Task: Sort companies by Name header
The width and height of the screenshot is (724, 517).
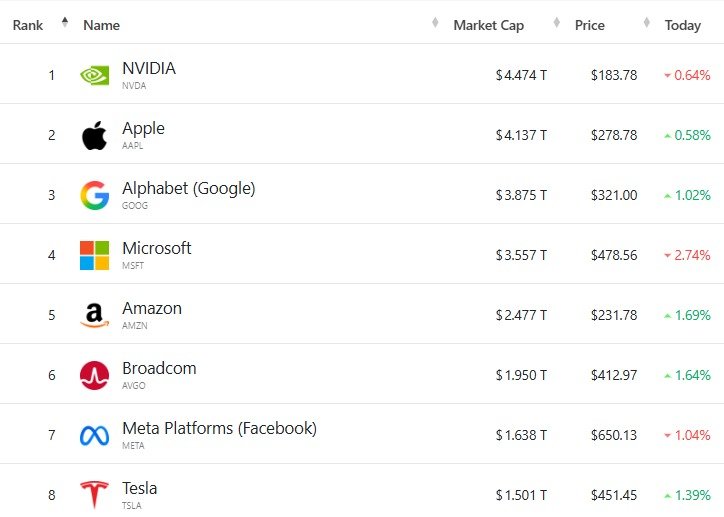Action: (x=101, y=25)
